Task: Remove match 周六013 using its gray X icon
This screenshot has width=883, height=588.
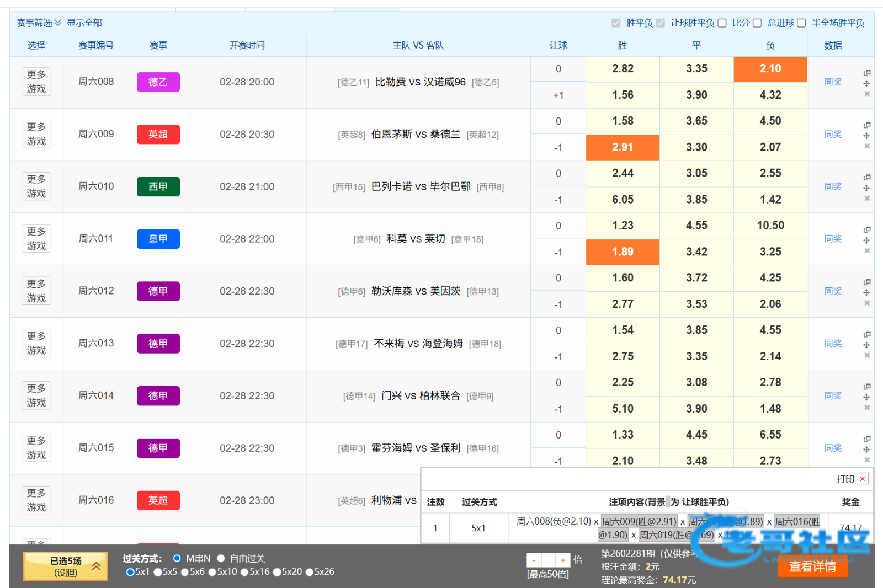Action: 867,355
